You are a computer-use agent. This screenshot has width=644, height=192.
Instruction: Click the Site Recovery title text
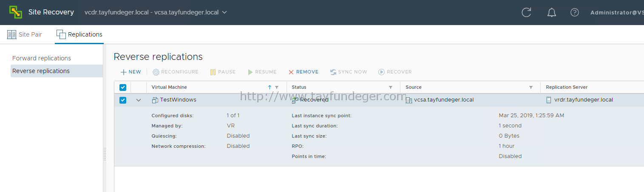coord(51,12)
